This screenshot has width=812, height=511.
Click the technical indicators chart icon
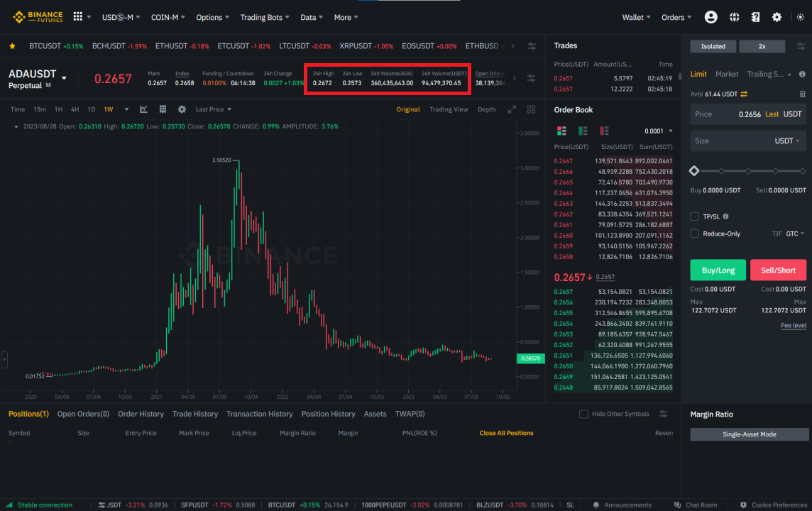pos(143,109)
